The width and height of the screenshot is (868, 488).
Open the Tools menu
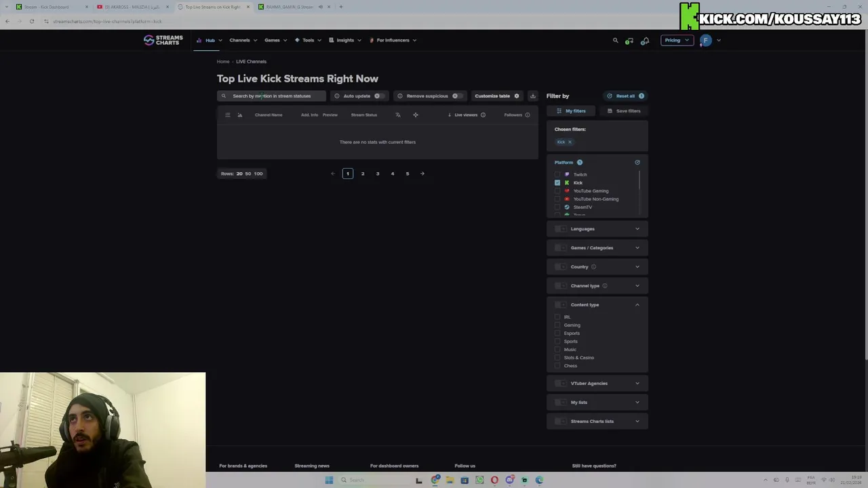coord(308,40)
